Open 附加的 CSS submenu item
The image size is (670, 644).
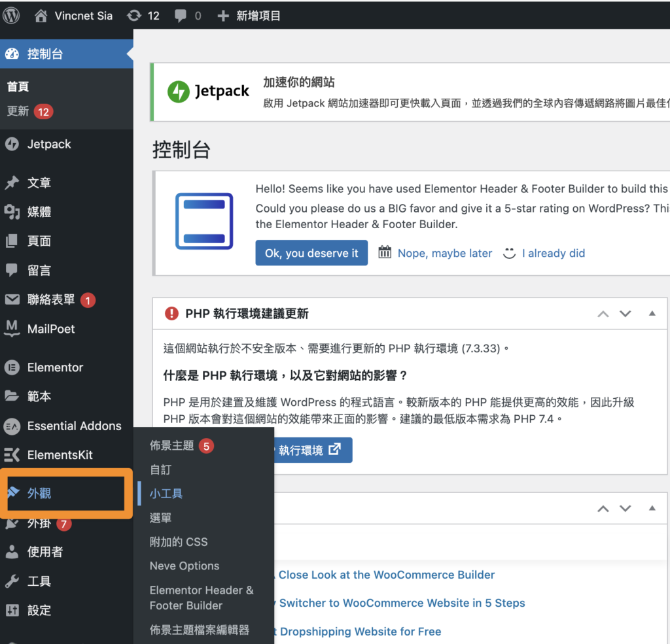pyautogui.click(x=179, y=542)
